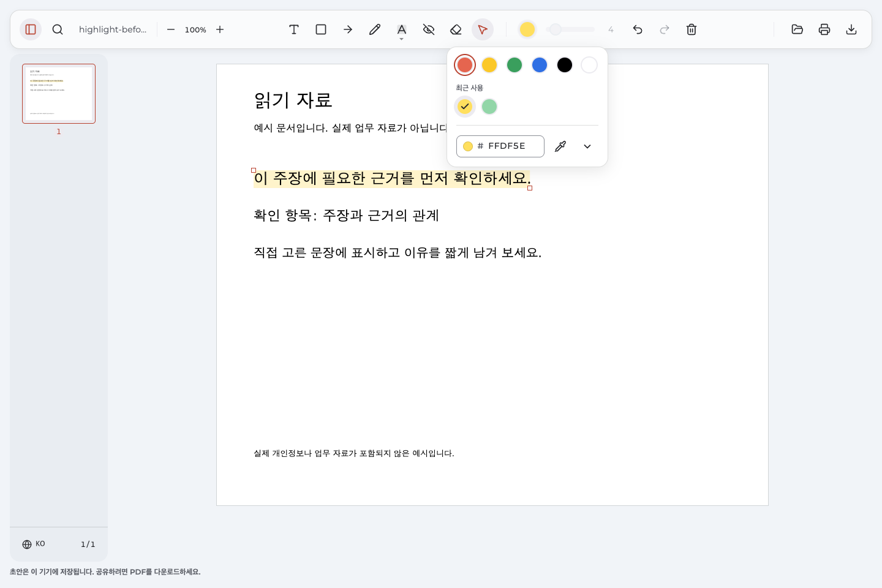Pick the black color swatch
The width and height of the screenshot is (882, 588).
pyautogui.click(x=565, y=65)
